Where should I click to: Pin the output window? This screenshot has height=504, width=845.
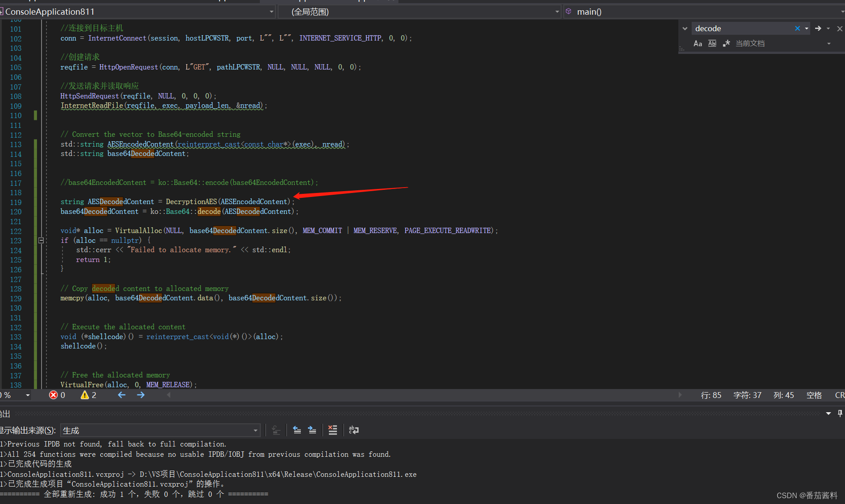840,414
